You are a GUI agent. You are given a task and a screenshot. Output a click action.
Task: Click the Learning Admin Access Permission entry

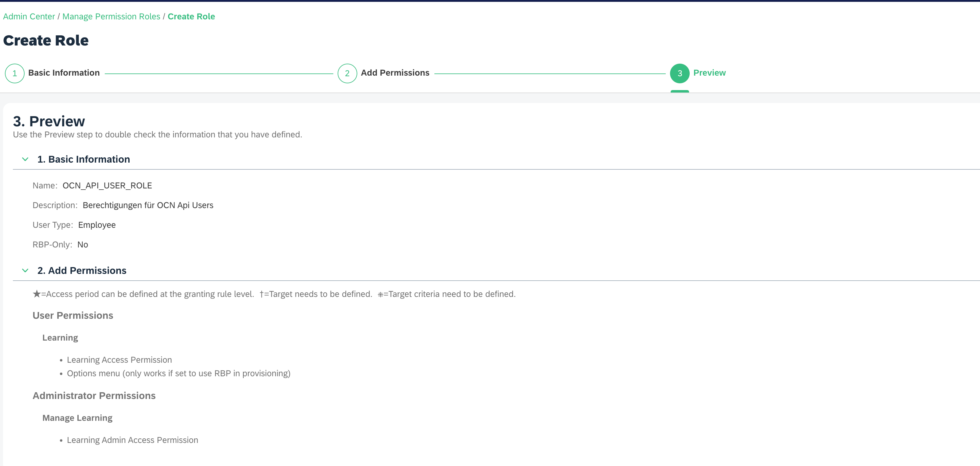tap(132, 440)
